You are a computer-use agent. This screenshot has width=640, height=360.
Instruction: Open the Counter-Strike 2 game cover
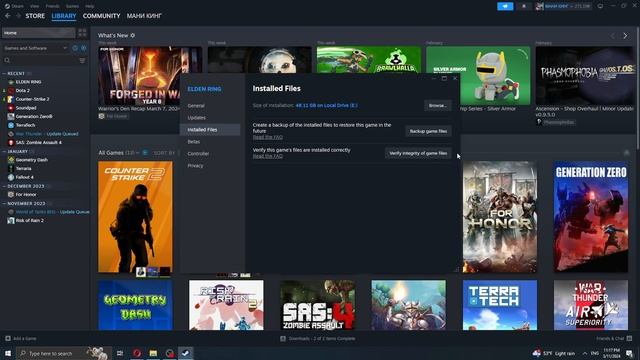tap(135, 217)
